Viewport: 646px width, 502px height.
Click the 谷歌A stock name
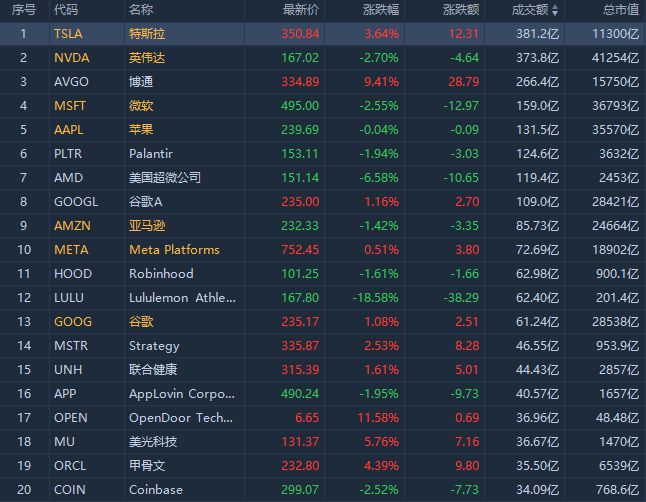145,202
